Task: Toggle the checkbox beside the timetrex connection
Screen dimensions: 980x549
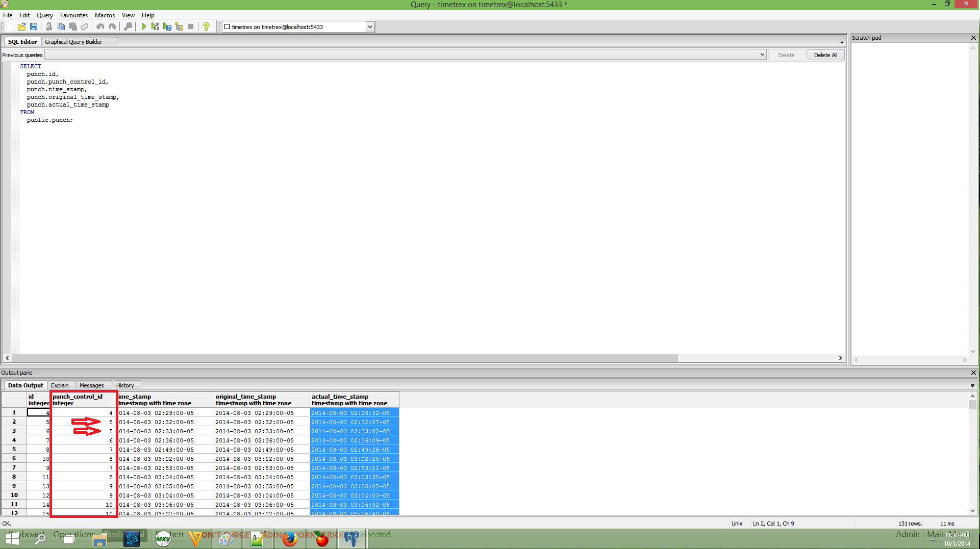Action: pyautogui.click(x=228, y=27)
